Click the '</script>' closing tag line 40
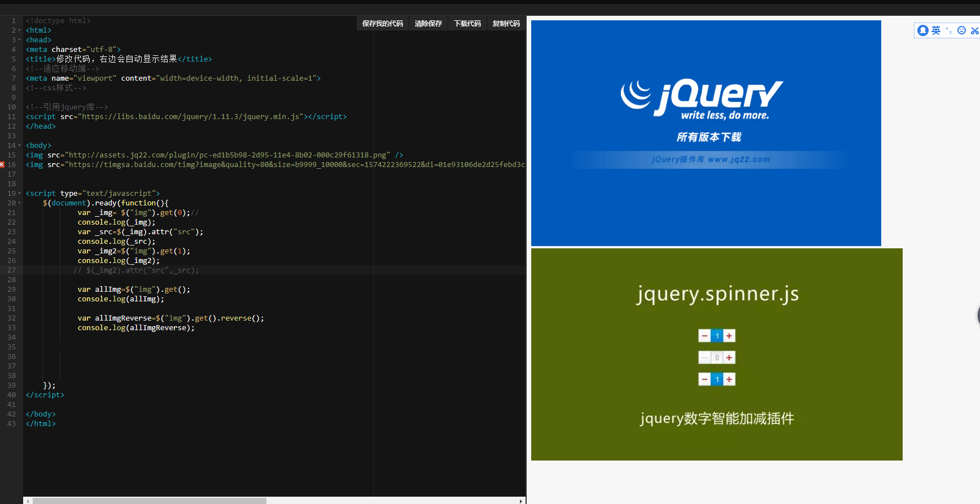This screenshot has height=504, width=980. (x=45, y=395)
